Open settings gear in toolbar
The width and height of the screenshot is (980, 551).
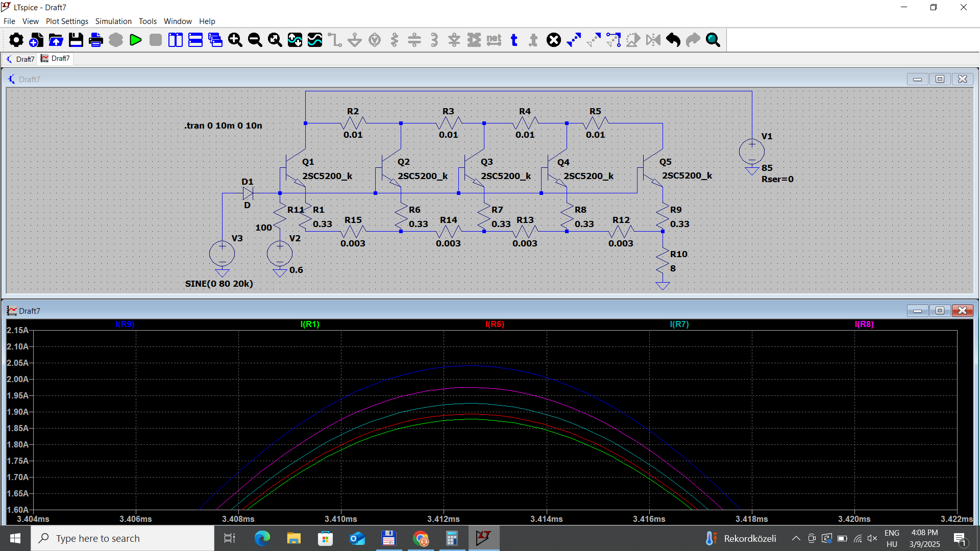point(16,40)
